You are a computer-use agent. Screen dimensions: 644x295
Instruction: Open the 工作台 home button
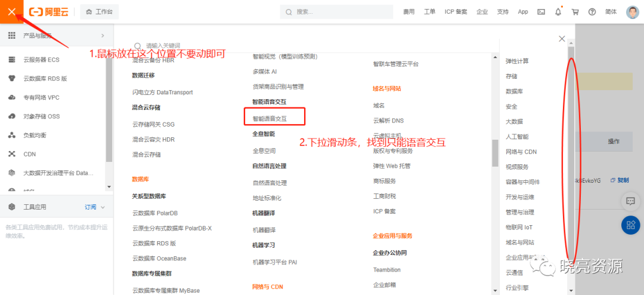[100, 12]
